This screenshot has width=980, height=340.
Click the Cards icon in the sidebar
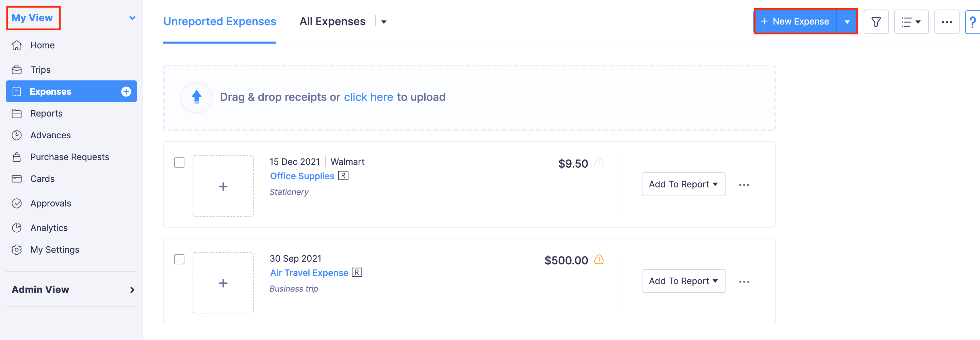(17, 179)
